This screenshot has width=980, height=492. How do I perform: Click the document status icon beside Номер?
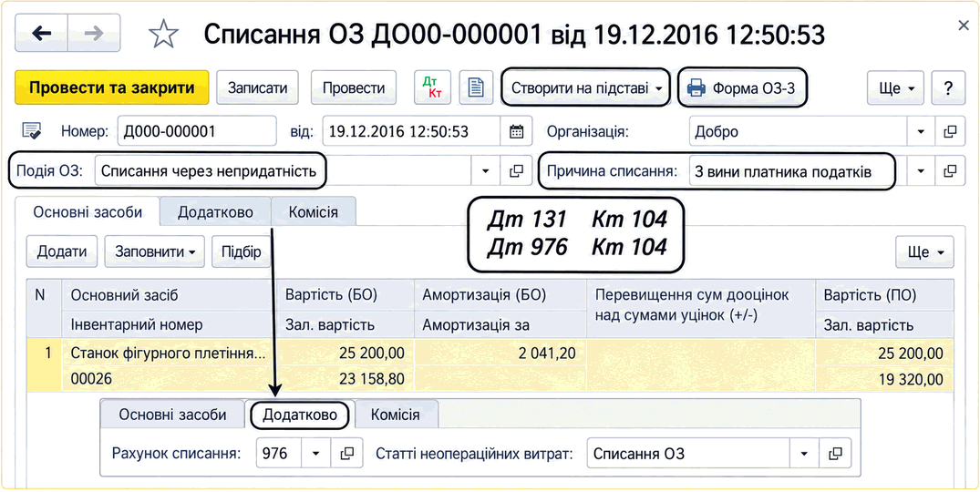pyautogui.click(x=31, y=132)
